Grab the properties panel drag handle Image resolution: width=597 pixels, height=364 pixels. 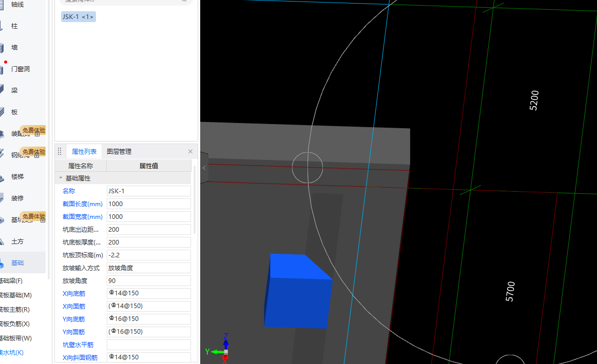point(60,151)
